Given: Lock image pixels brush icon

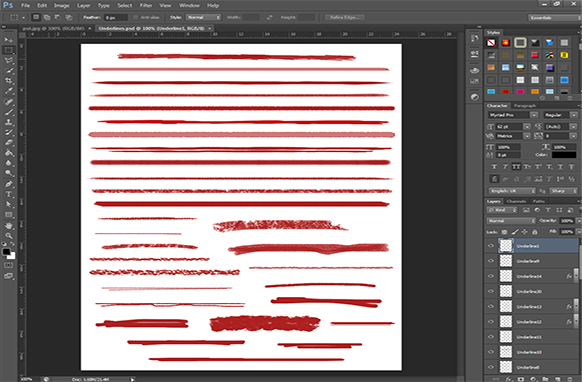Looking at the screenshot, I should click(514, 232).
